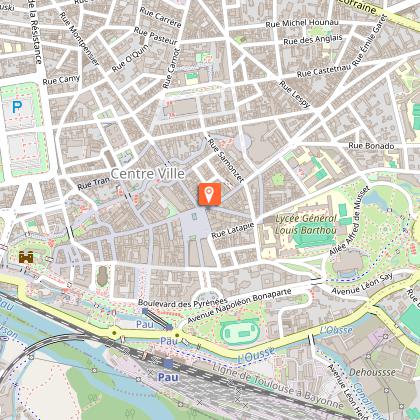Click the Rue Latapie street label

pos(232,231)
